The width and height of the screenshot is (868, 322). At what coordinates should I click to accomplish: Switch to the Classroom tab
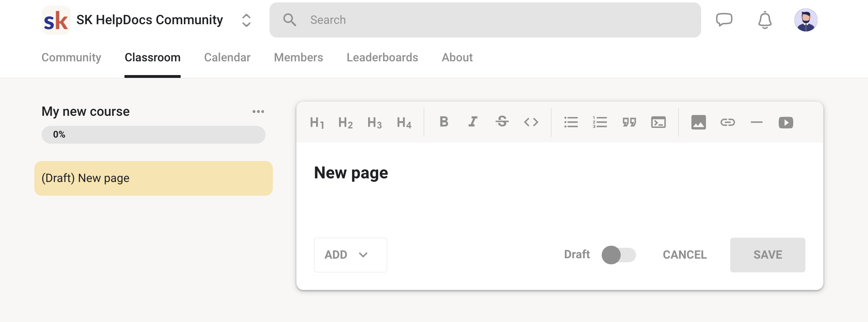click(152, 57)
